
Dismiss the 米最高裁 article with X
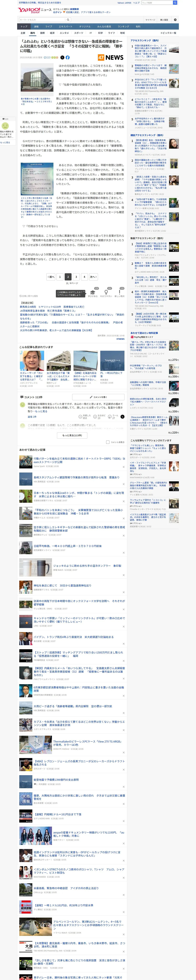[x=123, y=894]
